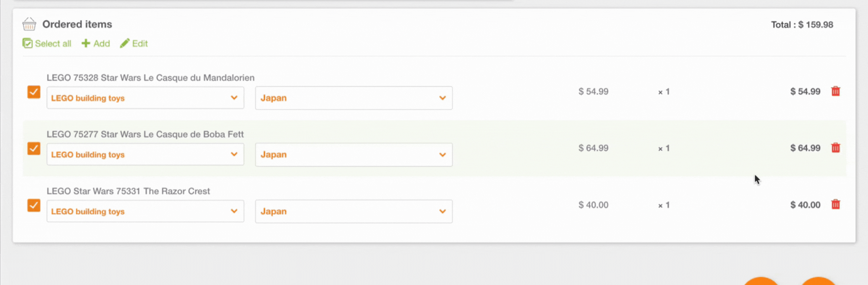868x285 pixels.
Task: Select the item name LEGO Star Wars 75331 Razor Crest
Action: 128,191
